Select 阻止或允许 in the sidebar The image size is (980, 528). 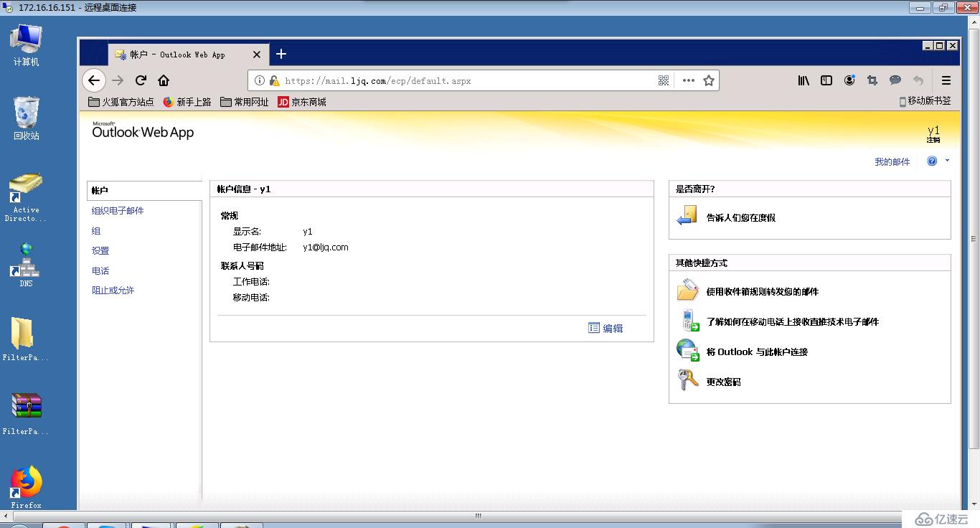[x=113, y=291]
